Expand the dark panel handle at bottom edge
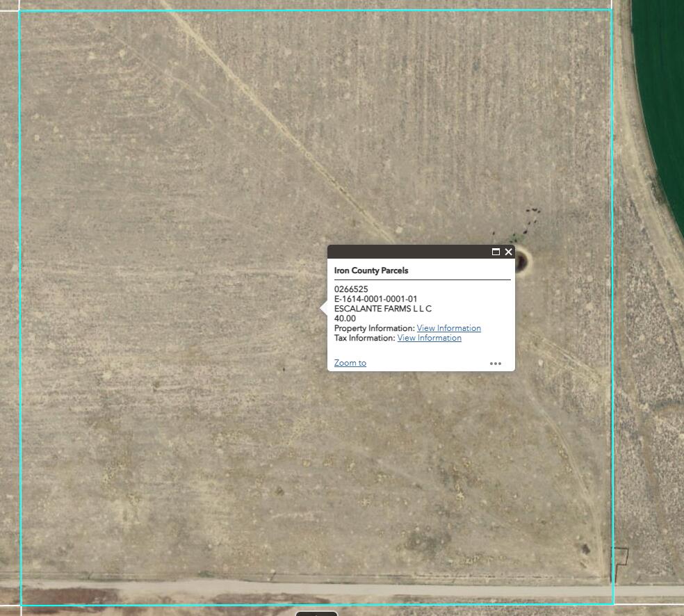This screenshot has height=616, width=684. 316,613
